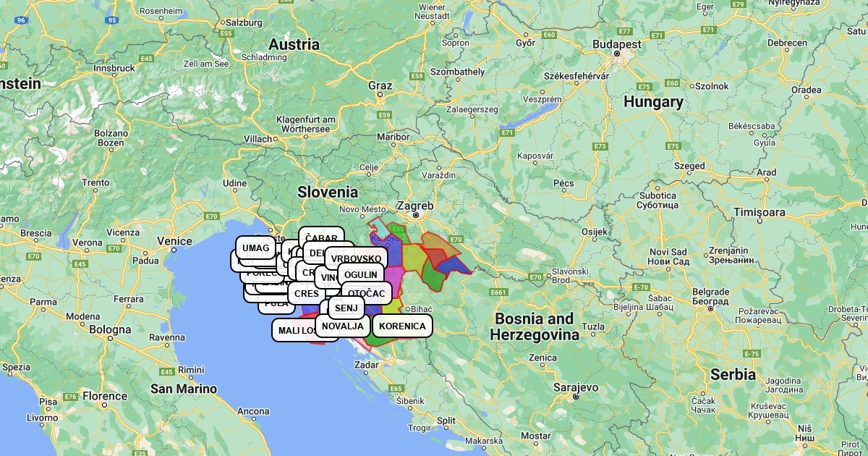Click the E71 road shield near Lake Balaton
The height and width of the screenshot is (456, 868).
(x=506, y=132)
